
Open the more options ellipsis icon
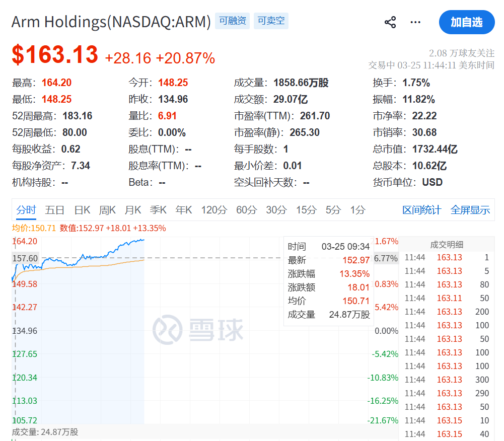point(415,22)
